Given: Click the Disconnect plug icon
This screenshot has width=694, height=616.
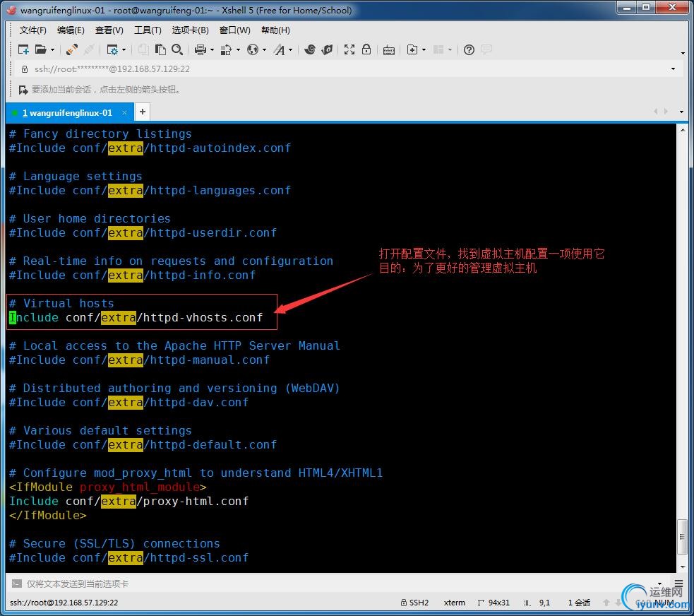Looking at the screenshot, I should pos(88,49).
